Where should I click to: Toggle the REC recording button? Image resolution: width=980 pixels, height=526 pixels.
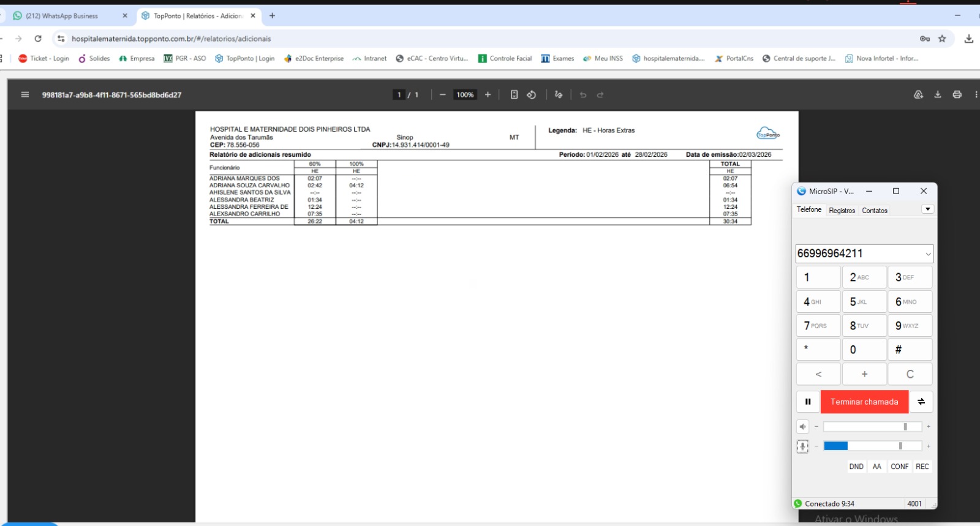922,467
